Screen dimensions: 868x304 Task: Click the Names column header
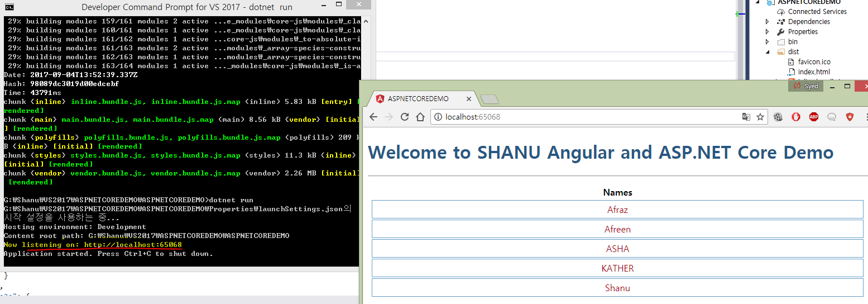click(x=617, y=192)
